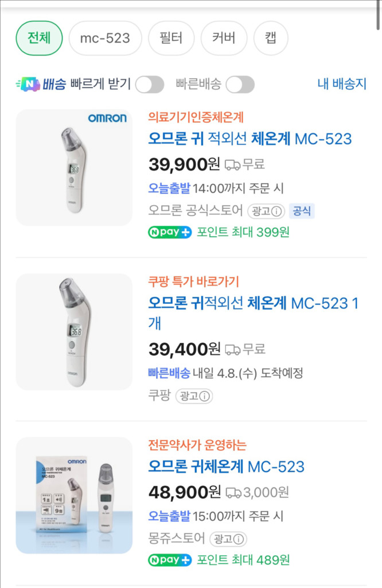
Task: Click the 캡 filter chip
Action: point(271,38)
